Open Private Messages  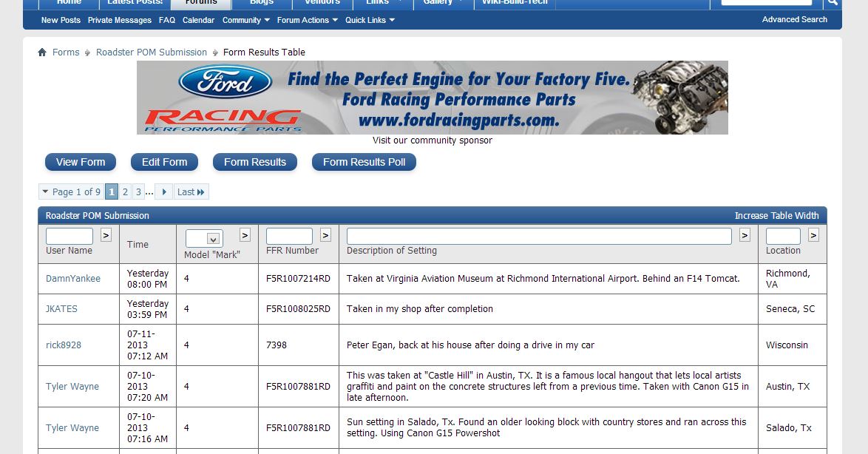point(120,20)
